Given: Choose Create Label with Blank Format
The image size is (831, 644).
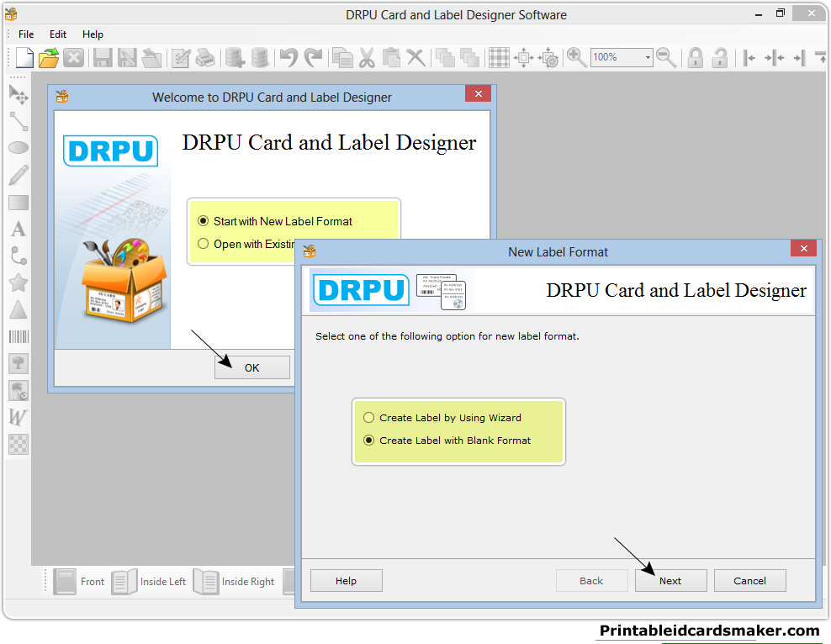Looking at the screenshot, I should point(447,440).
